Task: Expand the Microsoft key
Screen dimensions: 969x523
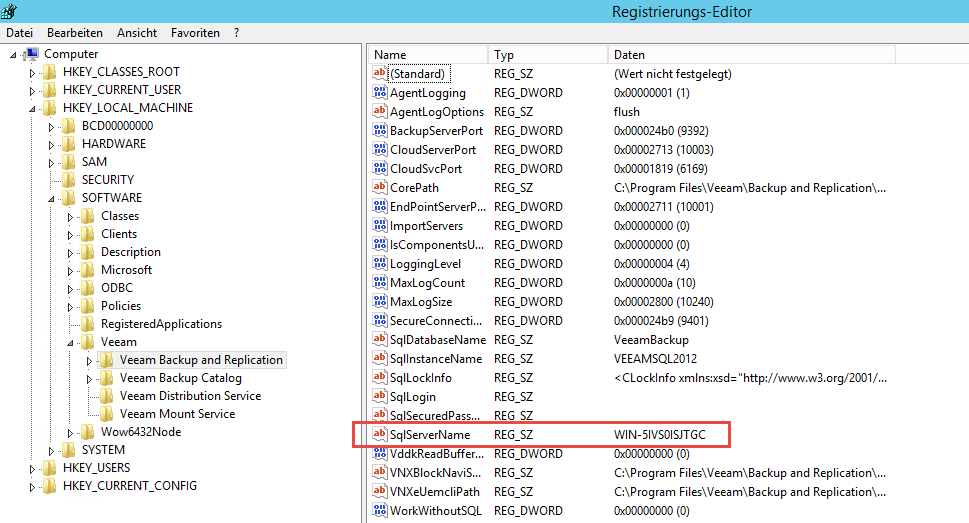Action: coord(70,271)
